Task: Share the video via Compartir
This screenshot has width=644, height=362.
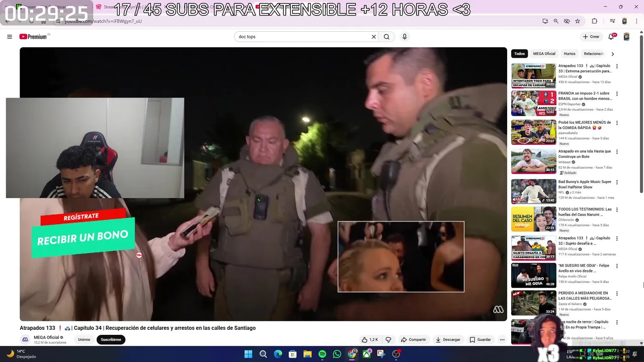Action: click(x=414, y=340)
